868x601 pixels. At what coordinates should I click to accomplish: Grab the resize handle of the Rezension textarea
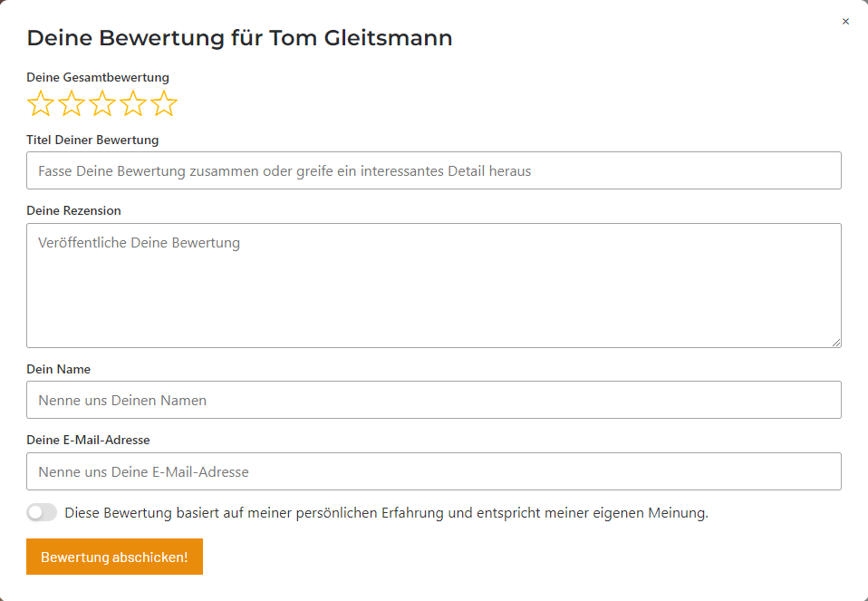(836, 342)
